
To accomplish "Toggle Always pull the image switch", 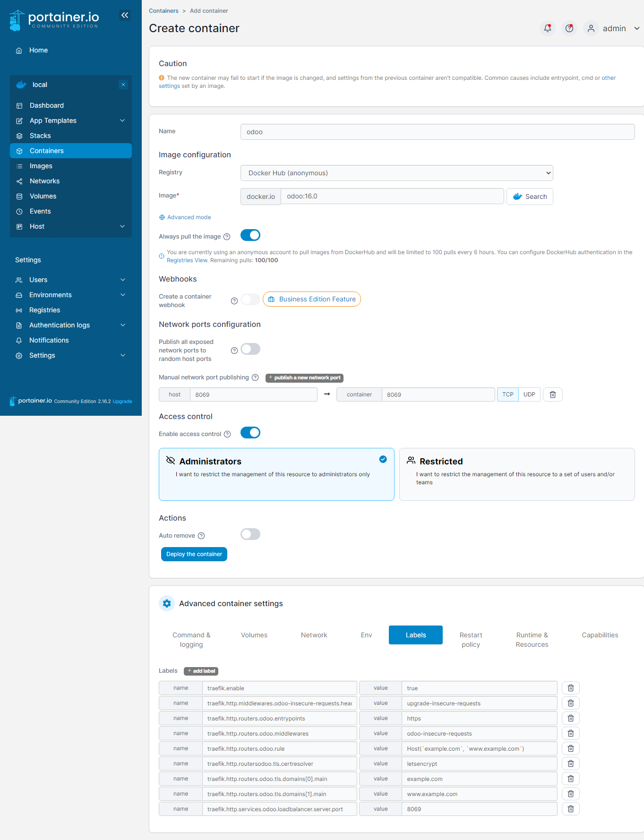I will [x=250, y=235].
